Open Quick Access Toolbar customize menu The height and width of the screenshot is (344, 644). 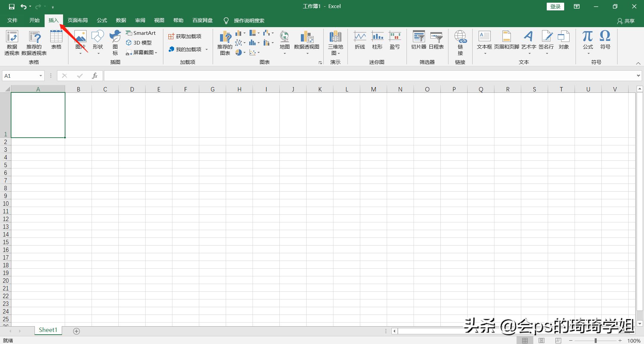coord(53,7)
